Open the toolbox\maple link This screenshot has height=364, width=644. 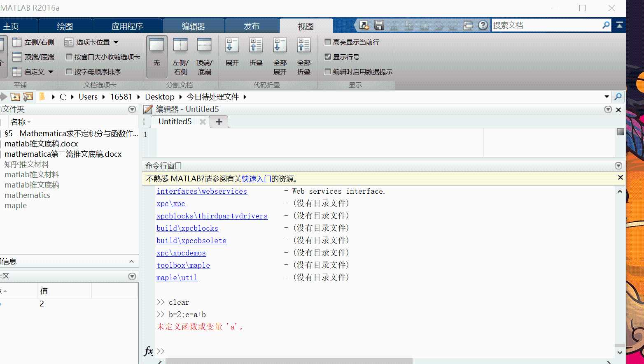pyautogui.click(x=183, y=265)
